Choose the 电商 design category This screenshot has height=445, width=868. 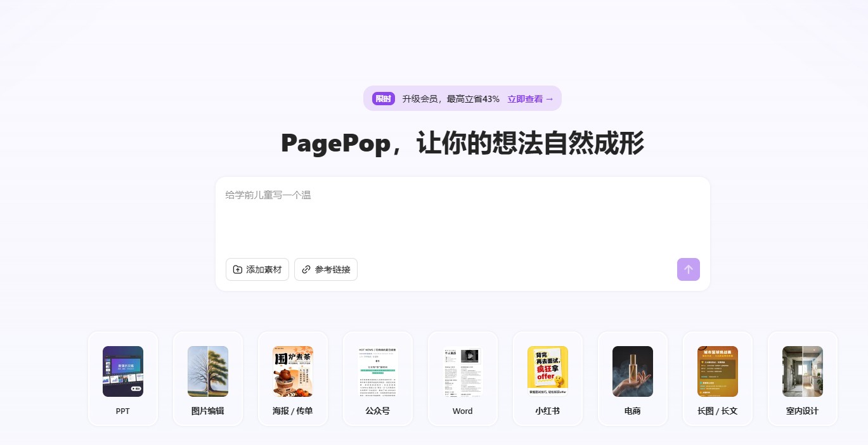pyautogui.click(x=632, y=378)
